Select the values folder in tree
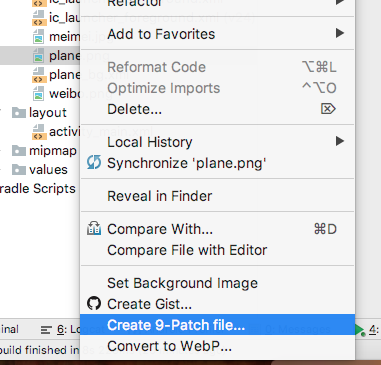This screenshot has width=381, height=365. tap(48, 170)
